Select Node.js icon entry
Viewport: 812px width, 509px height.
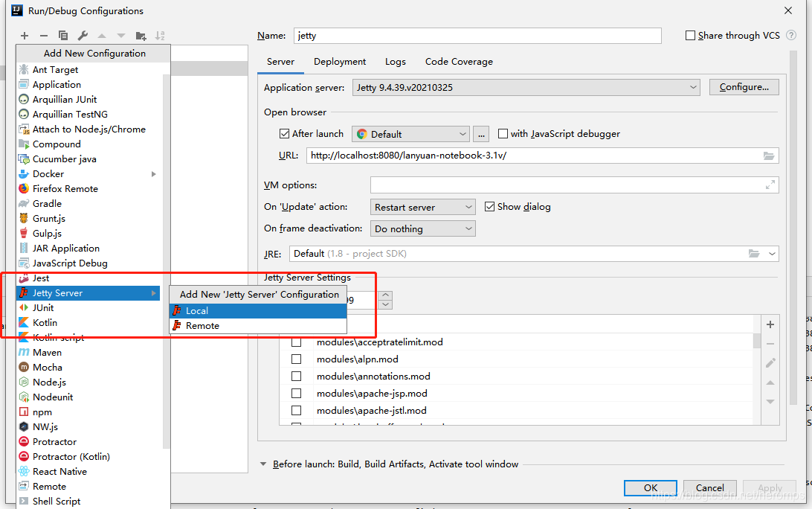(x=24, y=382)
